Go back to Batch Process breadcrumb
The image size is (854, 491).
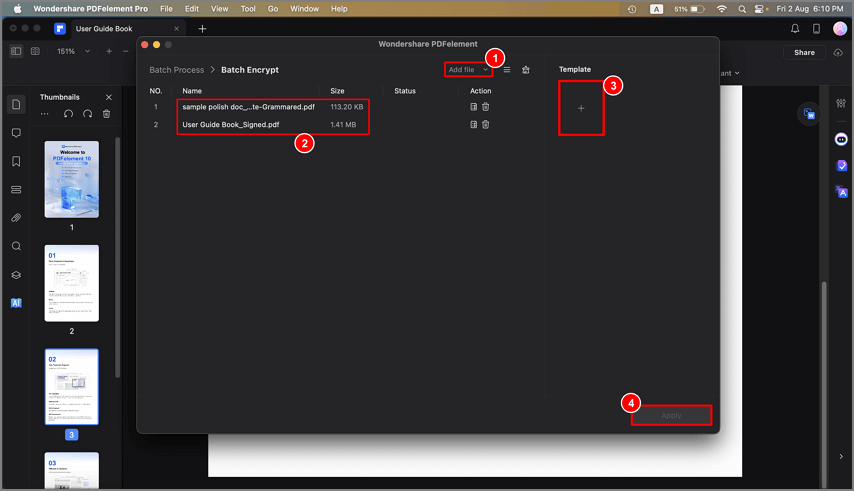tap(176, 70)
